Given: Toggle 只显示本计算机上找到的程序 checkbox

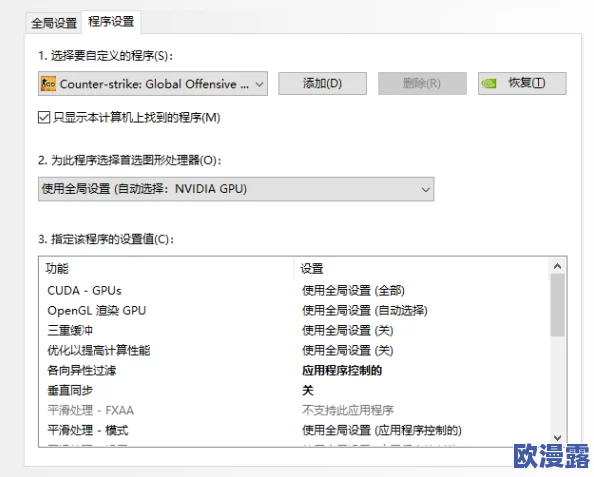Looking at the screenshot, I should (44, 117).
